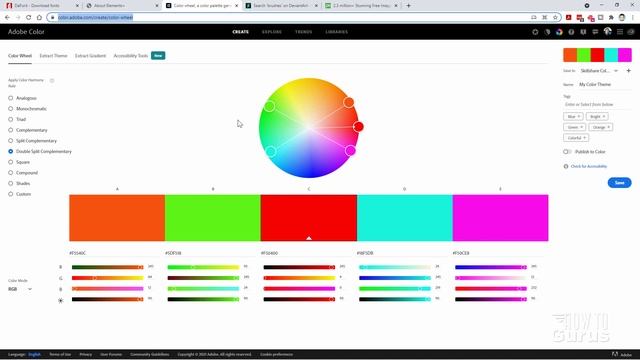
Task: Select the Monochromatic harmony rule
Action: pos(11,109)
